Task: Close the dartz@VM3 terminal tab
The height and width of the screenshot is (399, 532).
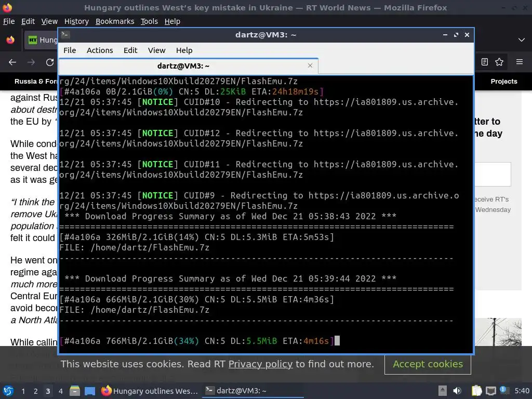Action: point(310,65)
